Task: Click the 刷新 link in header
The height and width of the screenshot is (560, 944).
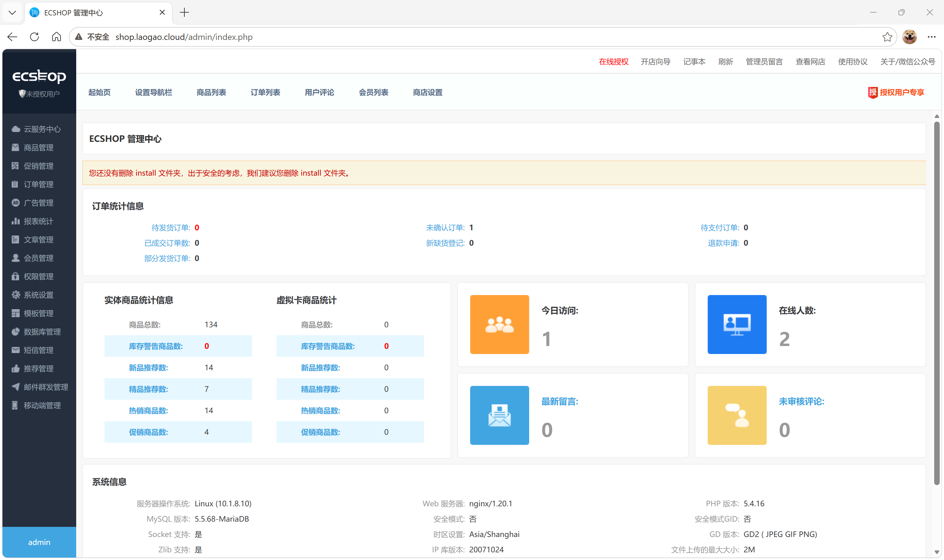Action: (726, 61)
